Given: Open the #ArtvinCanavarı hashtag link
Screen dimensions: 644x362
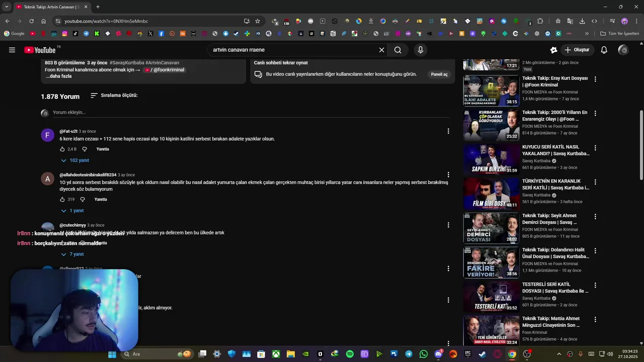Looking at the screenshot, I should point(163,63).
